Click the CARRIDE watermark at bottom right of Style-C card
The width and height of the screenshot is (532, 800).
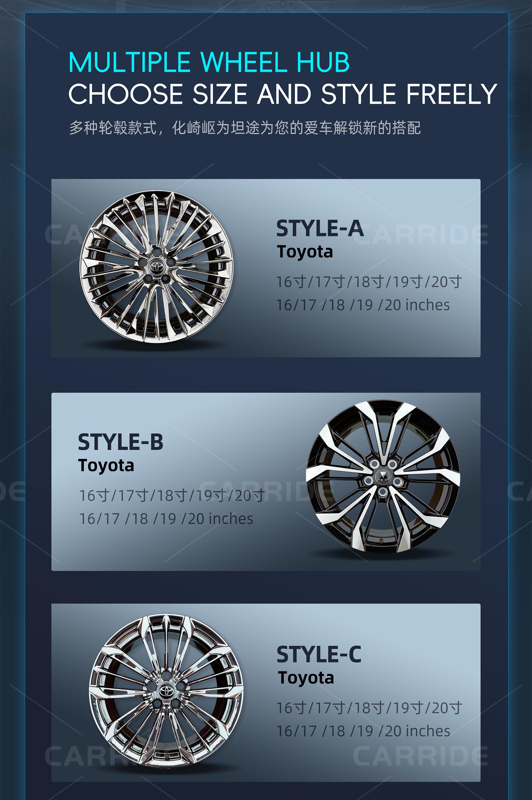pos(421,756)
